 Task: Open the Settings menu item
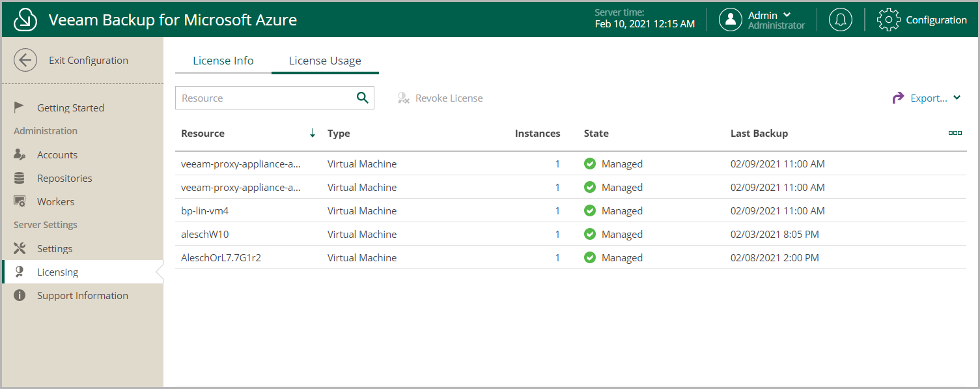click(x=55, y=248)
